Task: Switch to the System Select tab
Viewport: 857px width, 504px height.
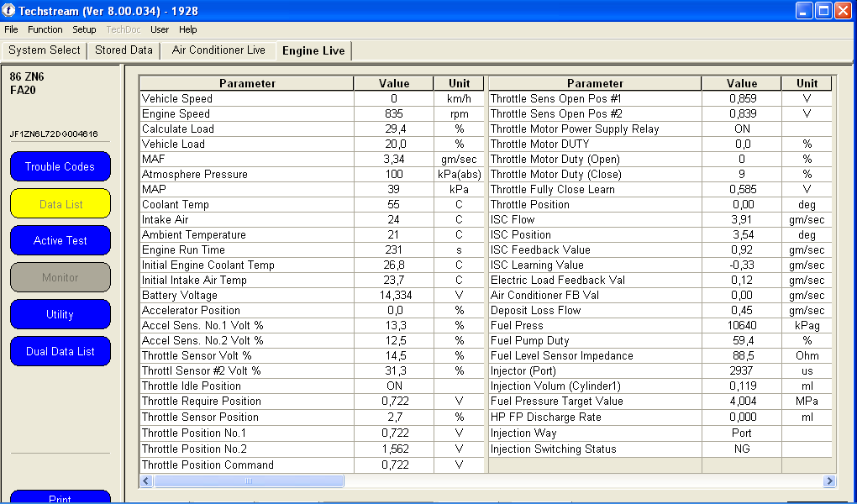Action: coord(45,50)
